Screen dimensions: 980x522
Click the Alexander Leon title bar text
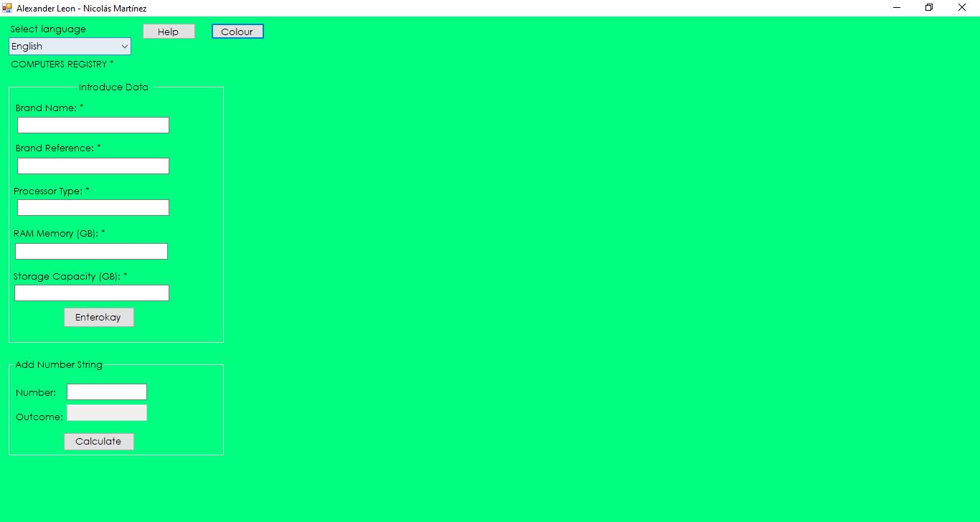coord(83,8)
